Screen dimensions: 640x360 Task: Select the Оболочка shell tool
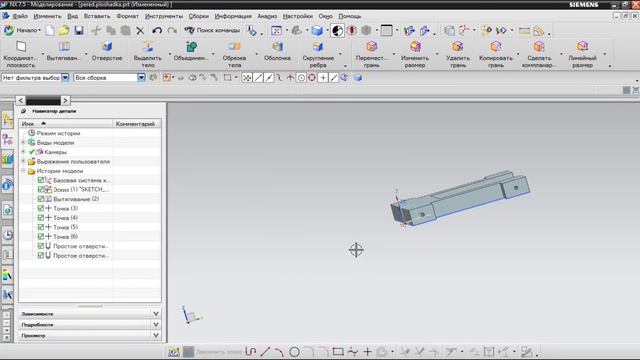278,51
